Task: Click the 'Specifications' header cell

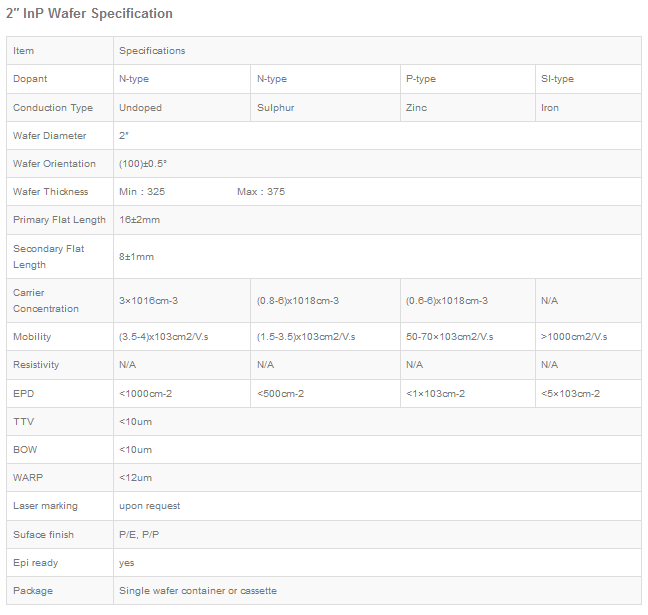Action: [x=152, y=51]
